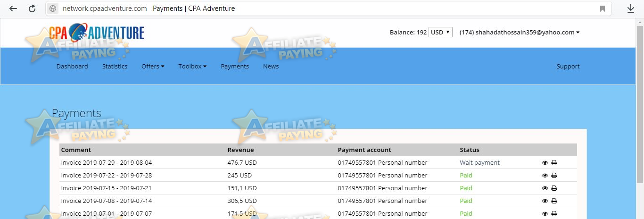Viewport: 644px width, 219px height.
Task: Open downloads with the download arrow icon
Action: tap(631, 8)
